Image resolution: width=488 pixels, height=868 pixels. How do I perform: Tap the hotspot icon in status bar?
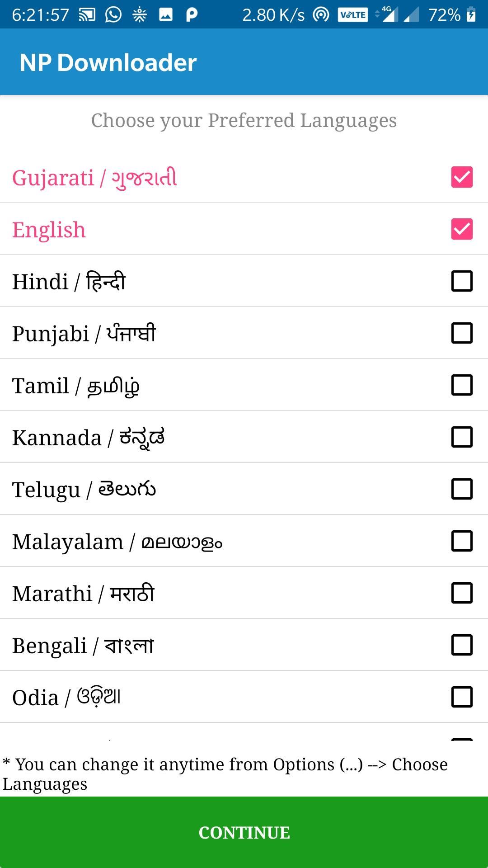coord(321,15)
